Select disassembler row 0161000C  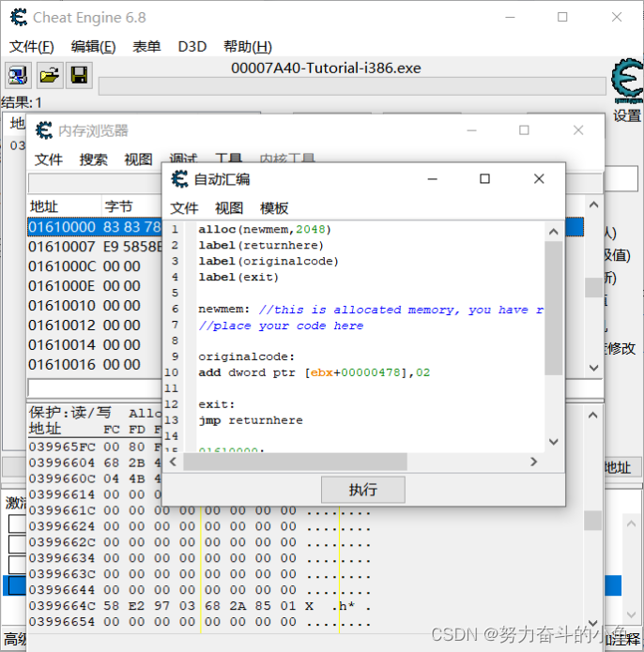[x=95, y=266]
